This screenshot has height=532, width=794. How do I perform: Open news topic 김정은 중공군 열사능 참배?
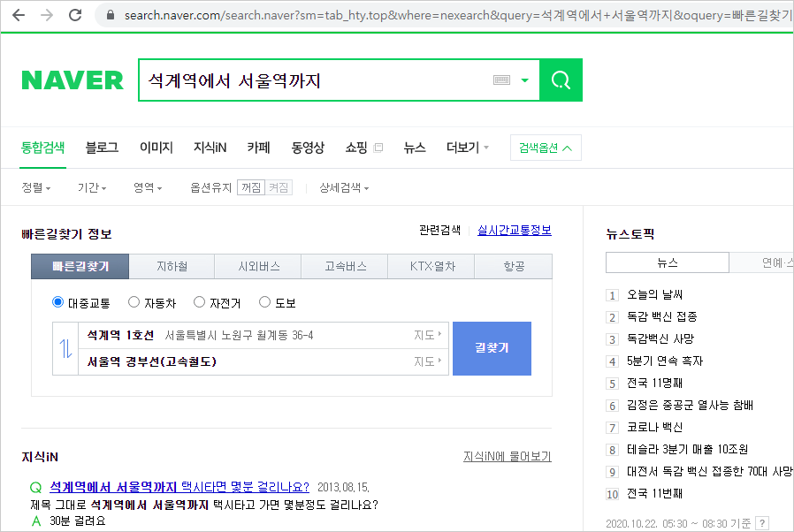click(690, 405)
